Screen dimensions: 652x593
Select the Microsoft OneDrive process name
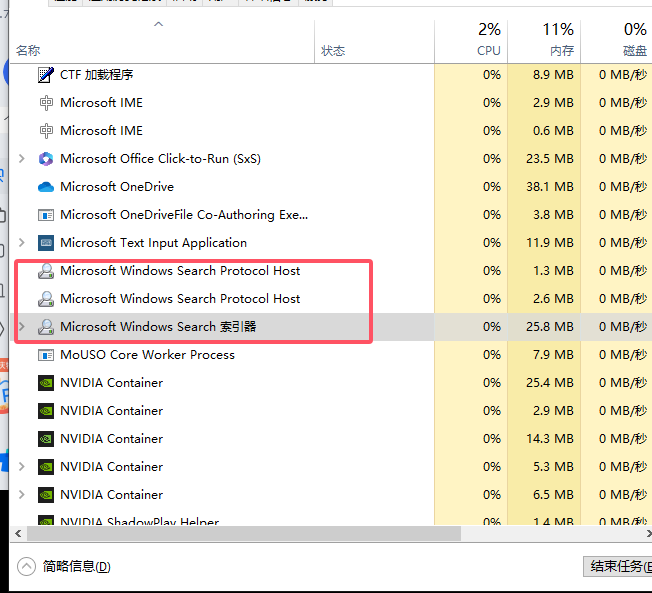(117, 187)
